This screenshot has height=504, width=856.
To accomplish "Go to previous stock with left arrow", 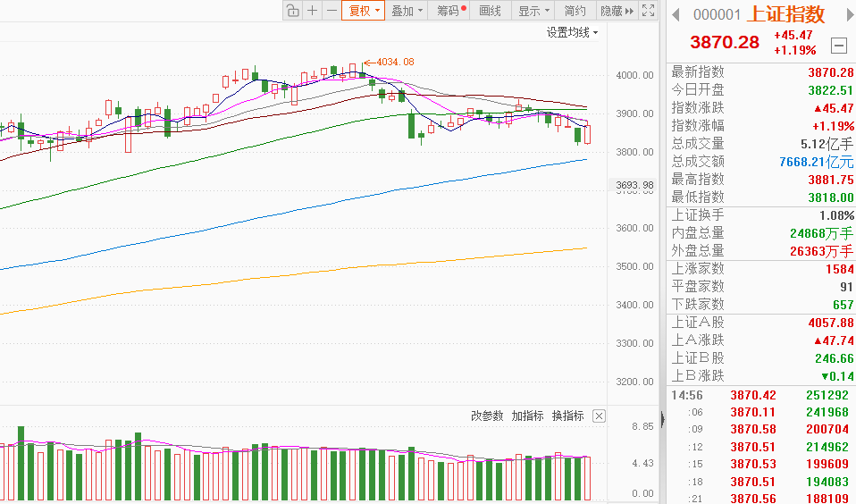I will pyautogui.click(x=676, y=14).
